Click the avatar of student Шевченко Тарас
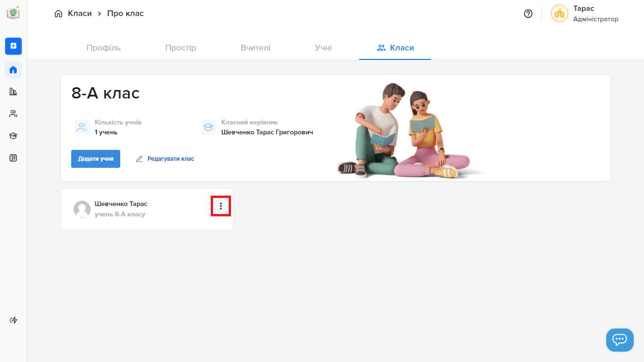 click(x=82, y=209)
